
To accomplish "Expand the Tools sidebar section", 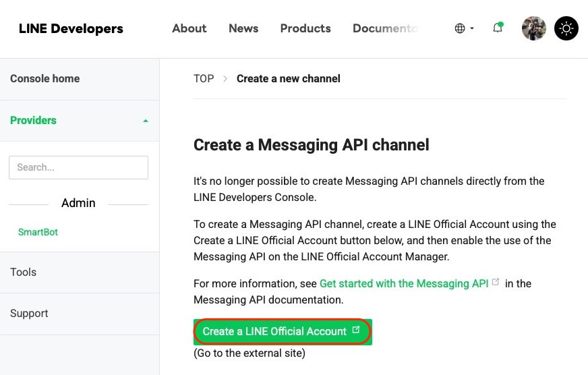I will pyautogui.click(x=80, y=272).
